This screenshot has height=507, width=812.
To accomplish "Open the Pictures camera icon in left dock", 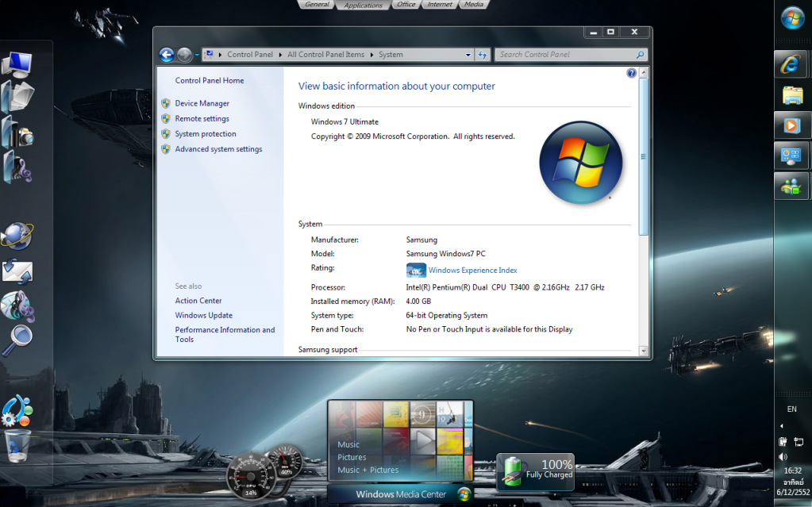I will (x=17, y=133).
